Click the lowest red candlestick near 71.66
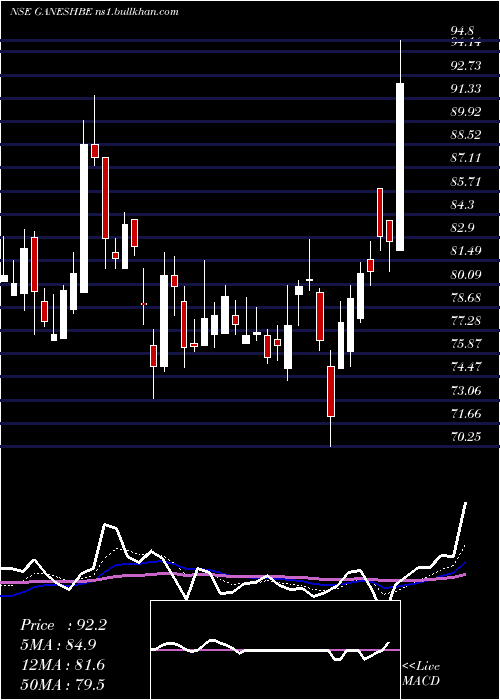Screen dimensions: 500x700 (x=331, y=392)
